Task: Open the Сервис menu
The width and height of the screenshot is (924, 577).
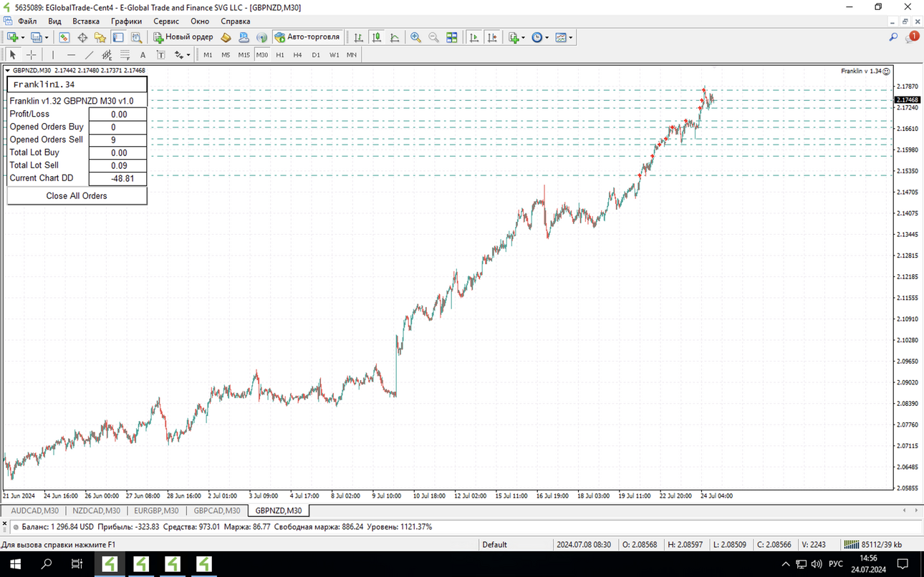Action: [166, 21]
